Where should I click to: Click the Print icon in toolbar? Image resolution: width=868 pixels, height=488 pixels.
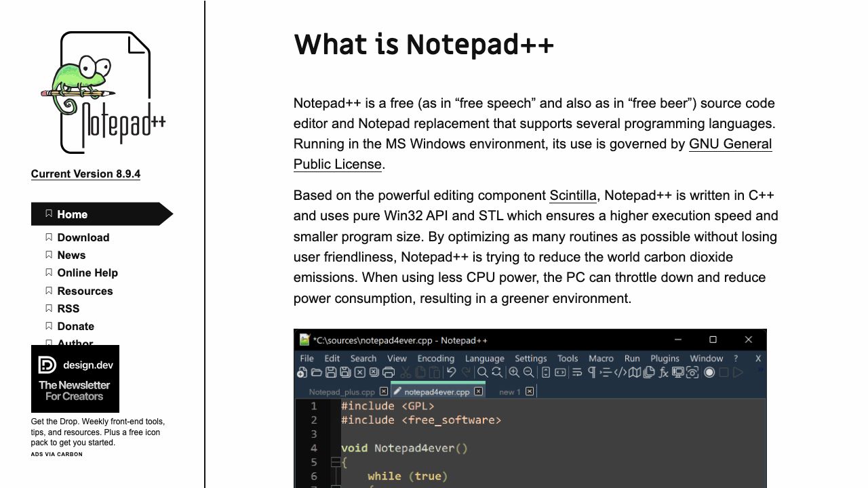tap(389, 372)
